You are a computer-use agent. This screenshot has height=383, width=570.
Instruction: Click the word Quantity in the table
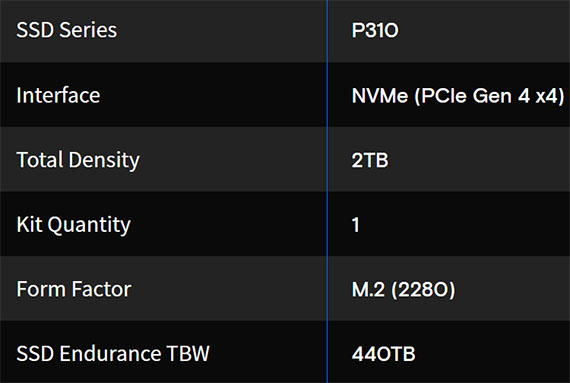(x=89, y=225)
